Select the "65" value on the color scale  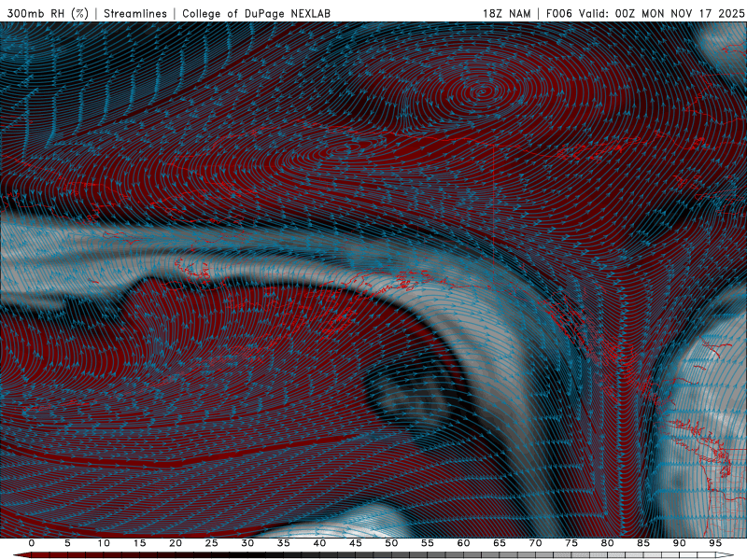point(500,543)
